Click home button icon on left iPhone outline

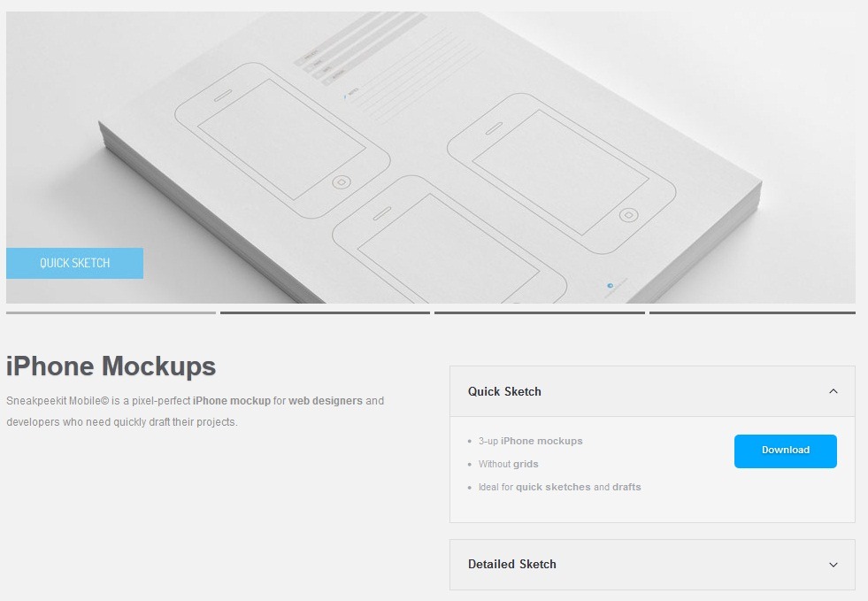pos(341,182)
